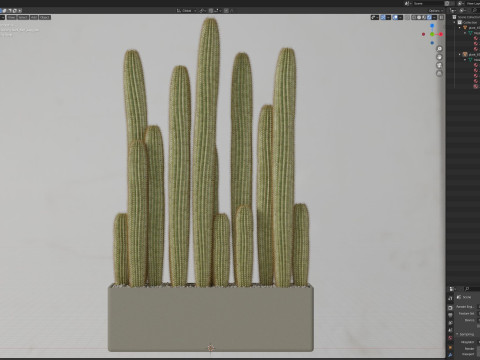Switch to wireframe viewport shading
This screenshot has width=480, height=360.
click(x=414, y=17)
